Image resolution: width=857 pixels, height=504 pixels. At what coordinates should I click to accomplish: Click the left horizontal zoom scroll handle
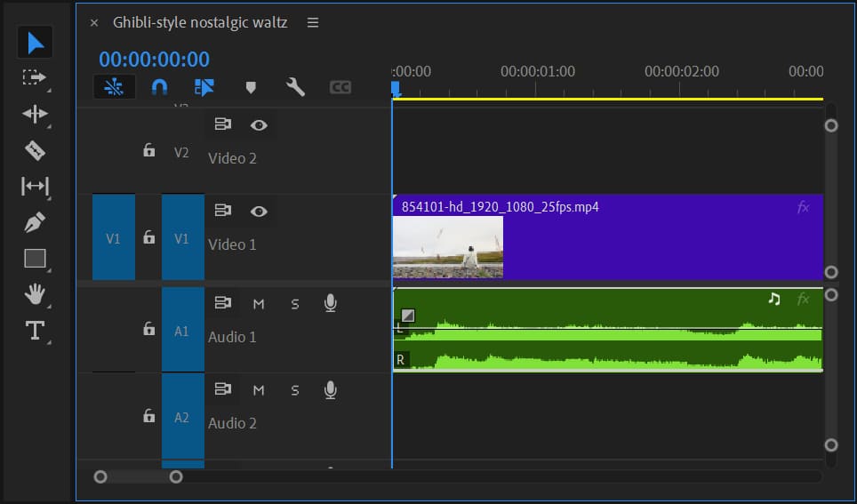100,477
